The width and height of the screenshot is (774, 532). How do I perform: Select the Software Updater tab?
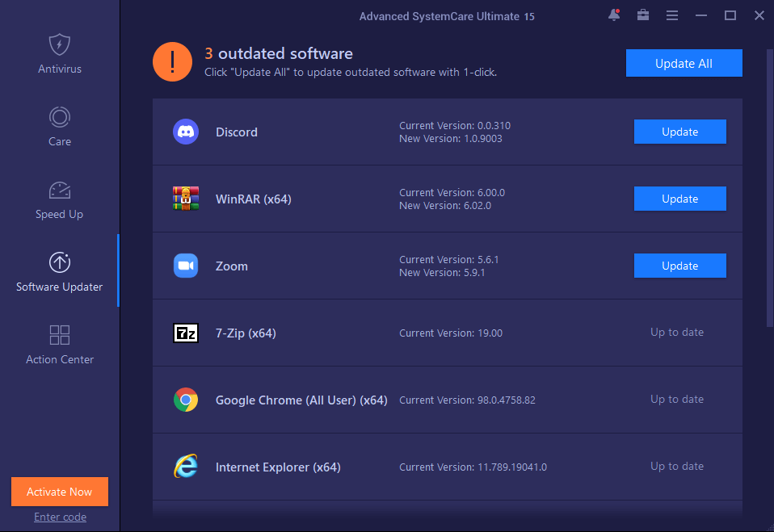[x=59, y=270]
